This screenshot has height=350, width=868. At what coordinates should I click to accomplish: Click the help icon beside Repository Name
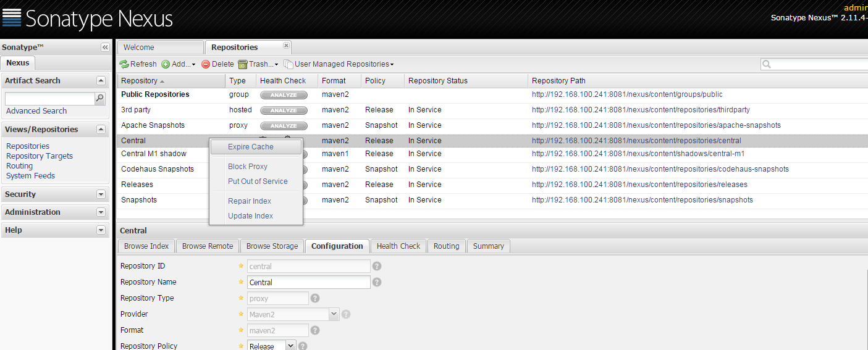click(x=377, y=282)
